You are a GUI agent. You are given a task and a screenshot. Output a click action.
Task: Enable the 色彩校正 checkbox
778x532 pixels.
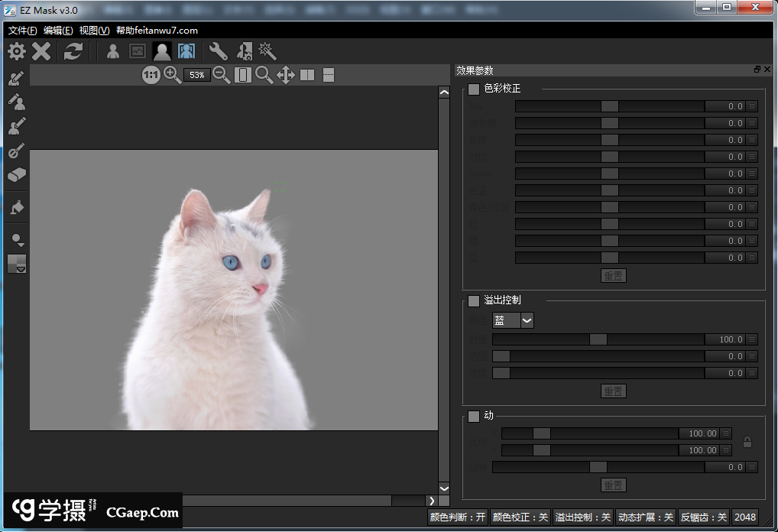coord(474,89)
